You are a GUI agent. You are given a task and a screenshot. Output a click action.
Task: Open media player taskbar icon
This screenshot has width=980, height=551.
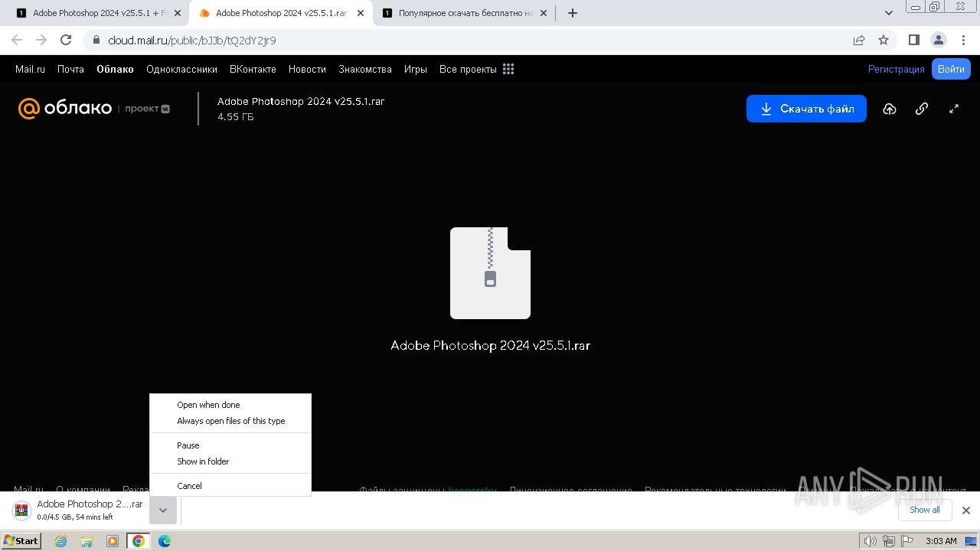coord(113,541)
